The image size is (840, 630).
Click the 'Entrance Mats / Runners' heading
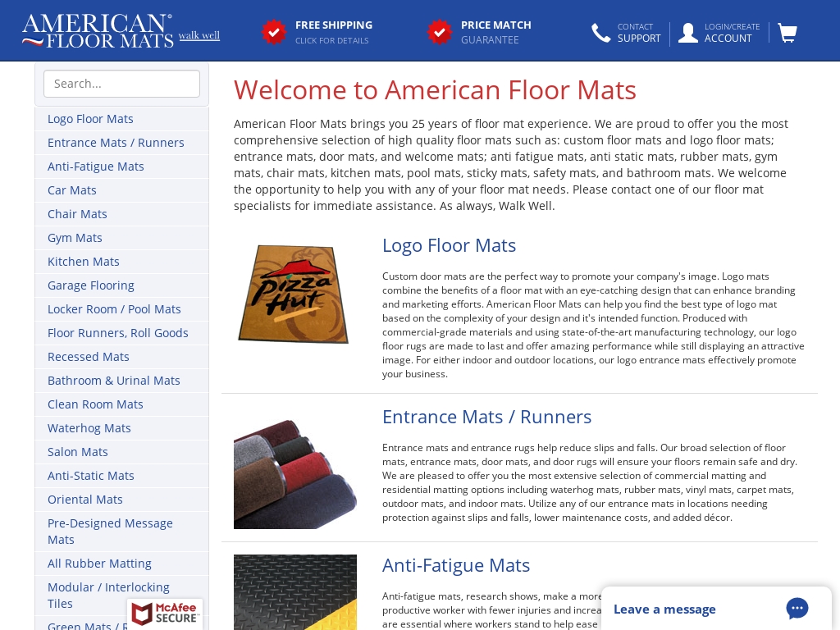click(486, 417)
